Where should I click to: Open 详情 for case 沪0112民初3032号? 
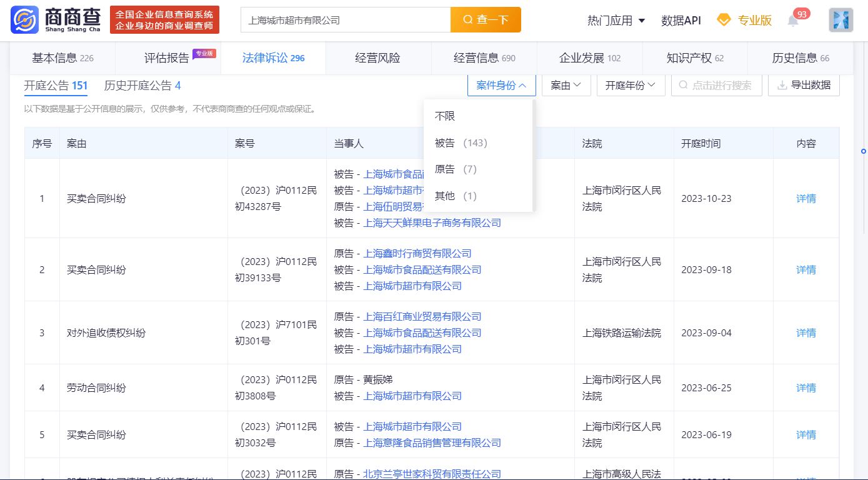click(806, 435)
